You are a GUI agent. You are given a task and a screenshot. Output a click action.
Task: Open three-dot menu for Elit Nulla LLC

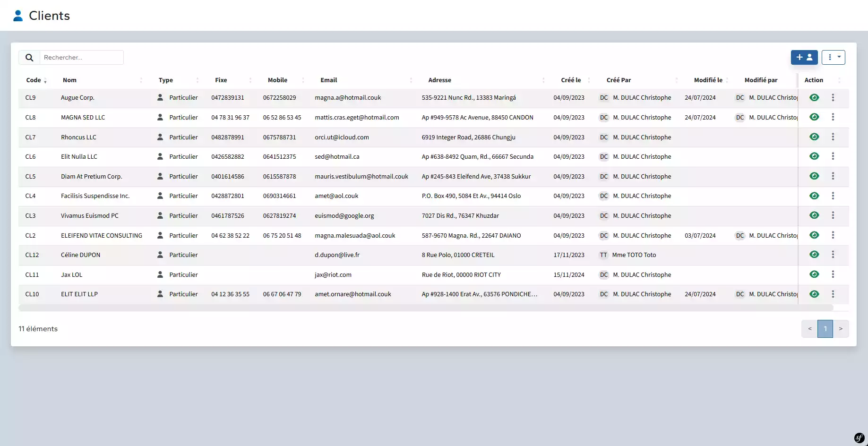coord(833,156)
